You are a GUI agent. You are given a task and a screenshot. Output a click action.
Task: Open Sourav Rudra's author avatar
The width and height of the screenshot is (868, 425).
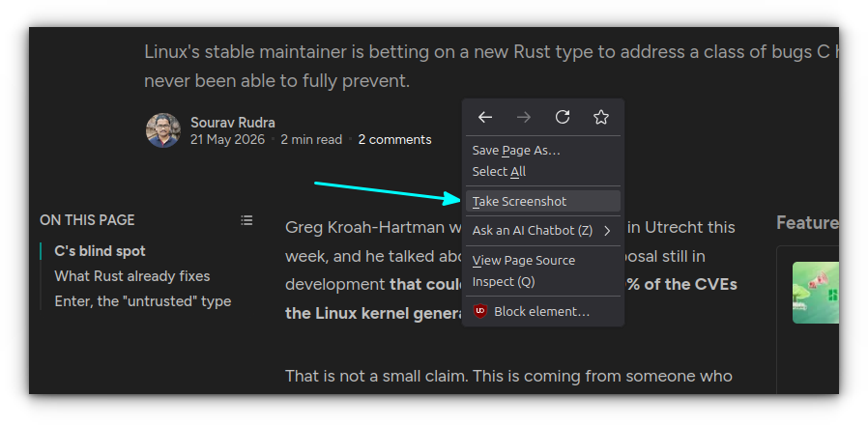(x=163, y=130)
